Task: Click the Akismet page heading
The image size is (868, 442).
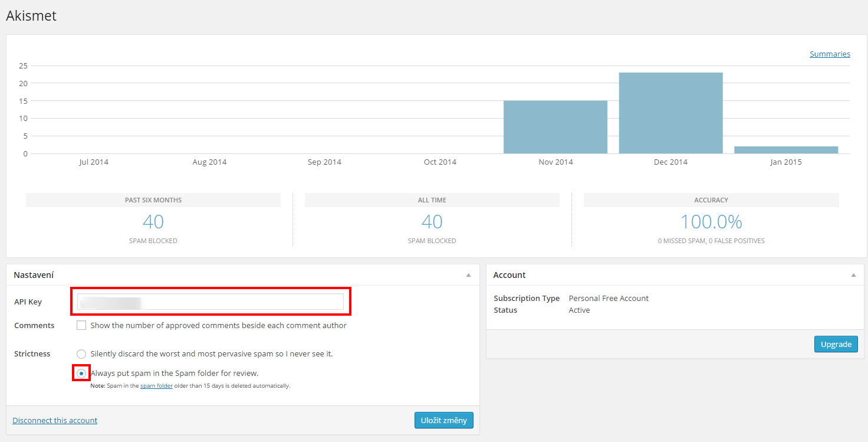Action: tap(31, 16)
